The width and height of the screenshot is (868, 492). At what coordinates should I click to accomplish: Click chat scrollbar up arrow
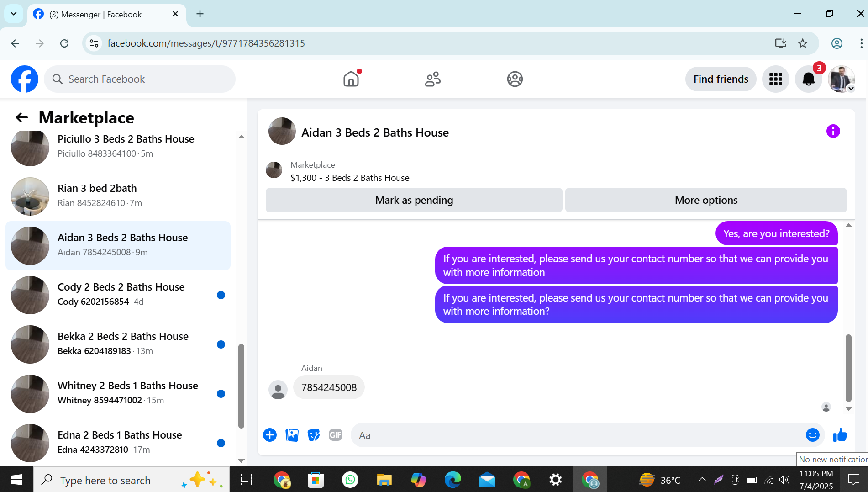pos(848,225)
